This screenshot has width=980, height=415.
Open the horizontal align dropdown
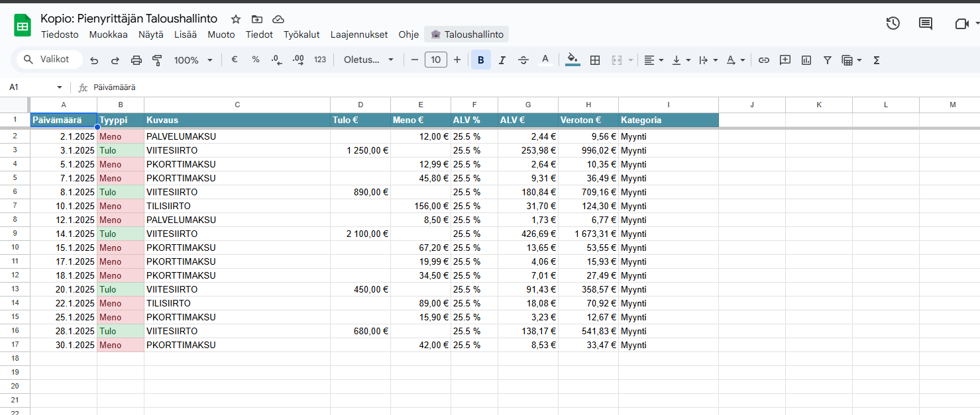pos(653,60)
